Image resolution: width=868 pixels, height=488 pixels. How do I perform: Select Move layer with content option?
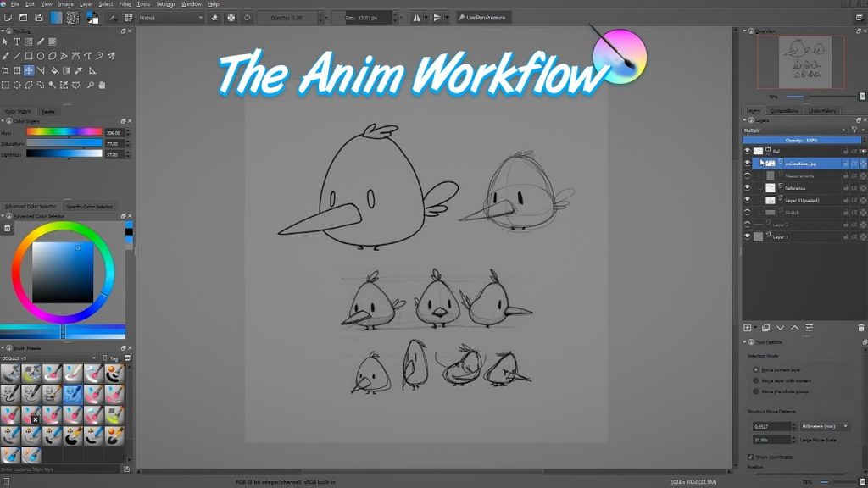click(755, 381)
